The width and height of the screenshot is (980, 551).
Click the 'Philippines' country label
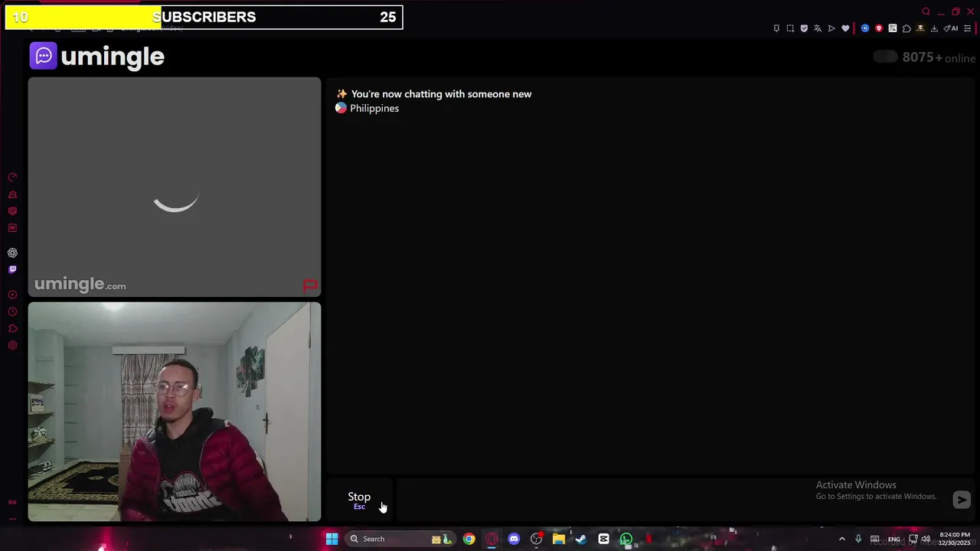point(374,108)
